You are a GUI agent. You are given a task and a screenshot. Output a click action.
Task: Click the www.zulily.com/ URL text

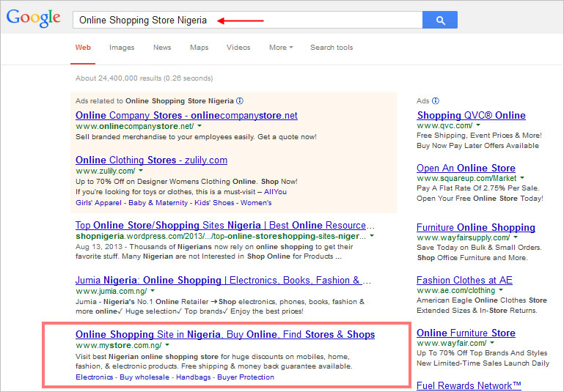106,171
